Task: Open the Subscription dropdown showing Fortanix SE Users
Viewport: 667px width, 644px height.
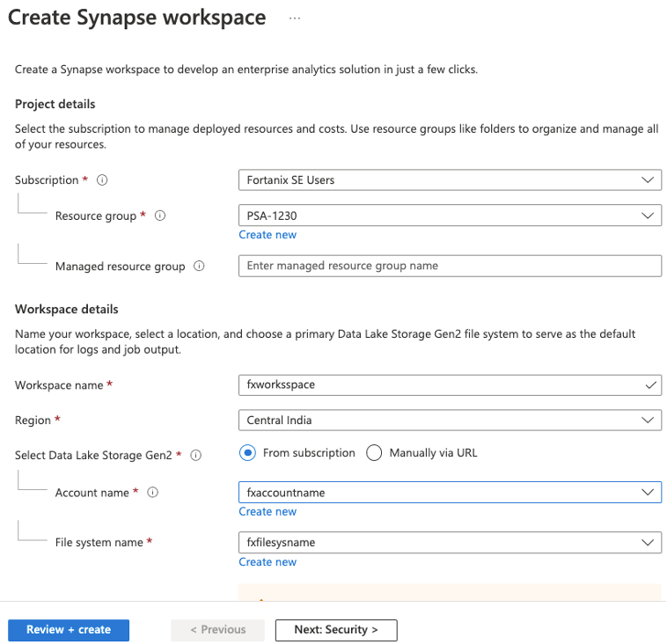Action: coord(450,180)
